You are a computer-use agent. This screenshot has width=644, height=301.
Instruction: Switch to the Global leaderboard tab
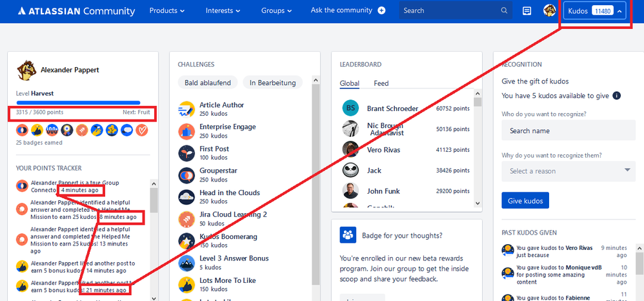[x=350, y=83]
